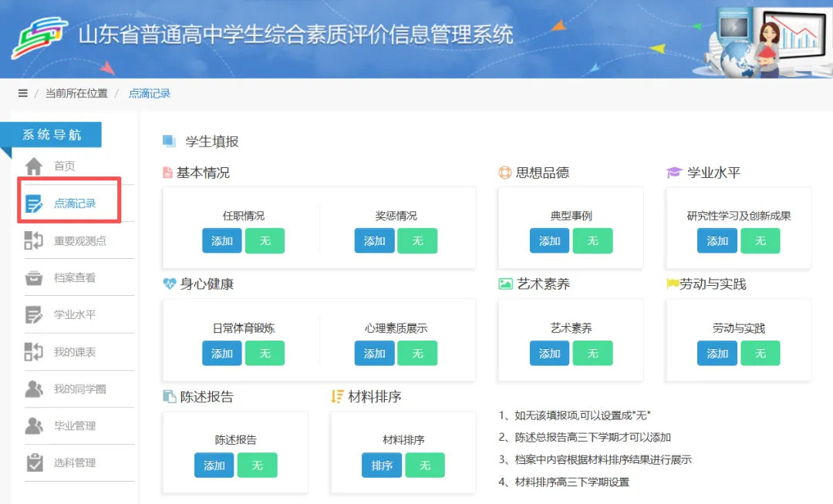Click the system logo in the header

pyautogui.click(x=40, y=37)
